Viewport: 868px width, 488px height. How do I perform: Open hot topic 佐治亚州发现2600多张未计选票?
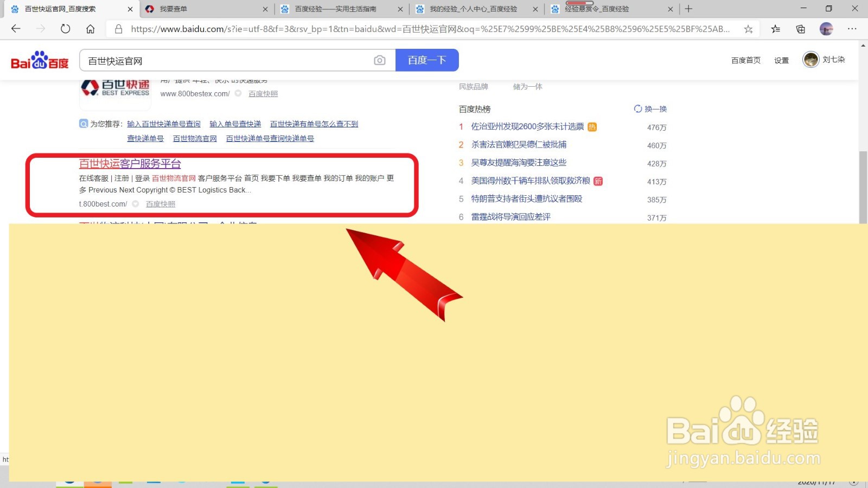[x=527, y=126]
